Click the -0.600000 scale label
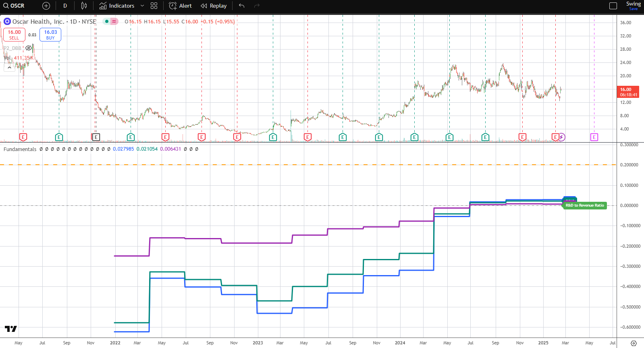The width and height of the screenshot is (644, 348). 630,327
